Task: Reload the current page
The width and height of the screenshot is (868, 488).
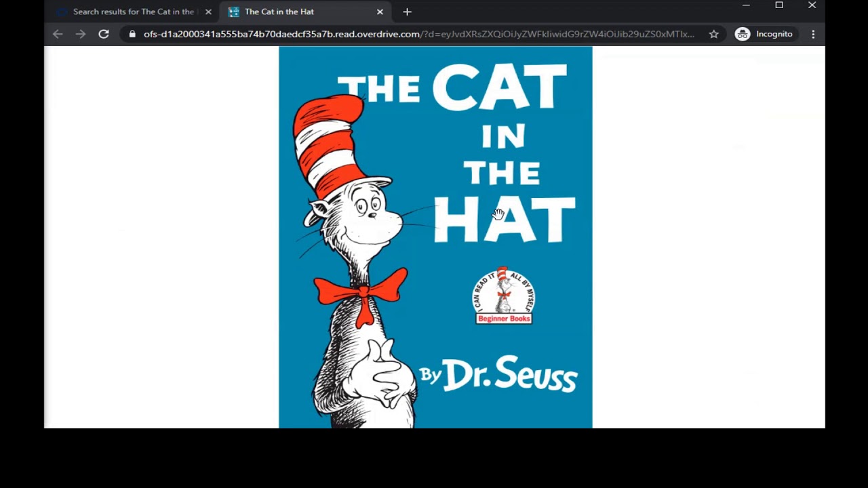Action: point(104,34)
